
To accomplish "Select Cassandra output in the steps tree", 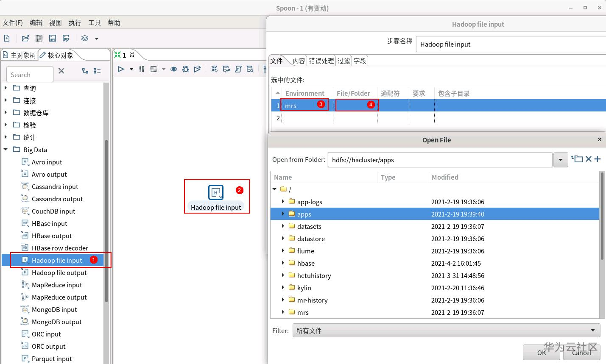I will tap(57, 199).
